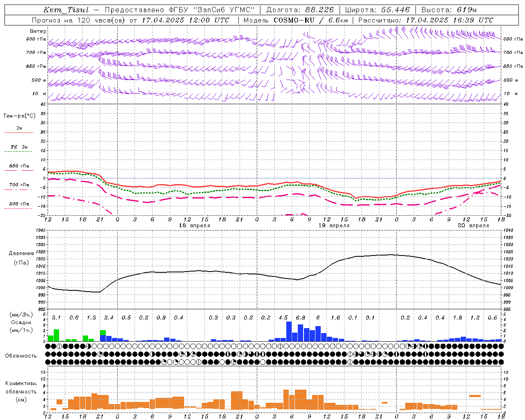Click the 20 апреля date label

(473, 226)
